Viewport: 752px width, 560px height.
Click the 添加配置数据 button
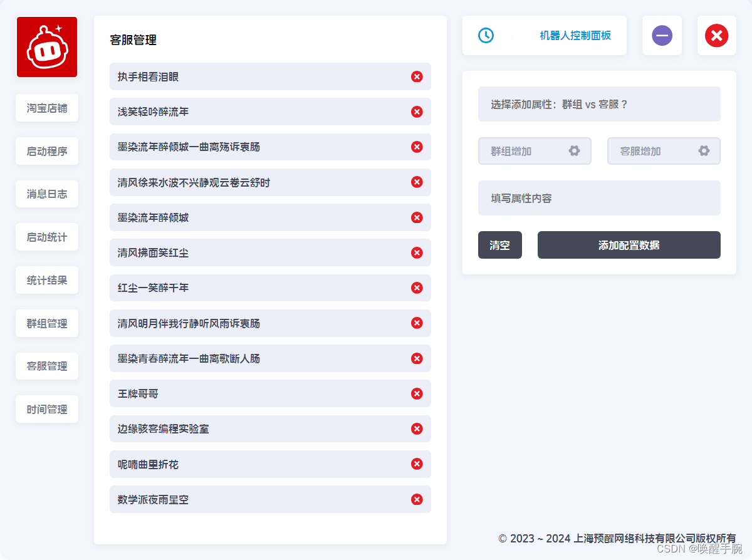[629, 245]
